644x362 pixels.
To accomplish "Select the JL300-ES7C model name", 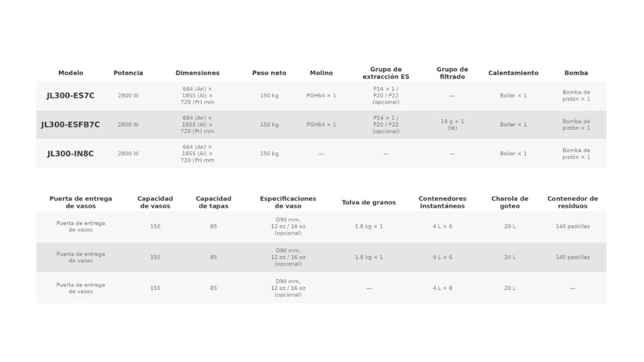I will pyautogui.click(x=70, y=96).
